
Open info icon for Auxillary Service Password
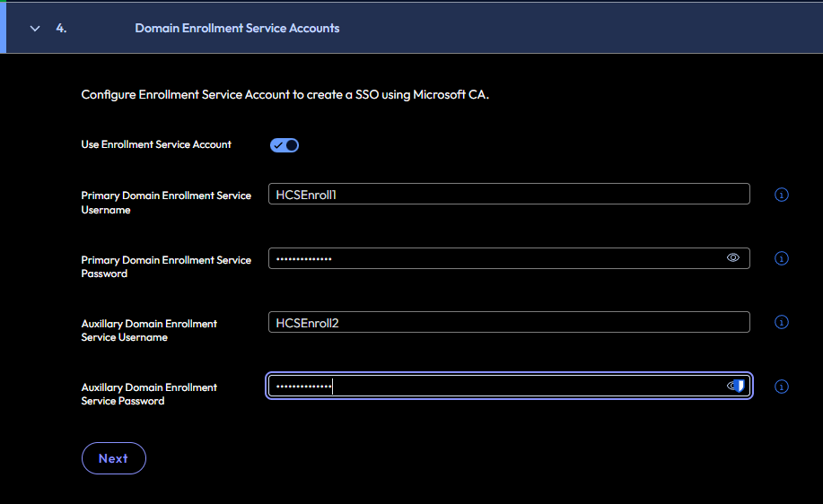click(781, 387)
